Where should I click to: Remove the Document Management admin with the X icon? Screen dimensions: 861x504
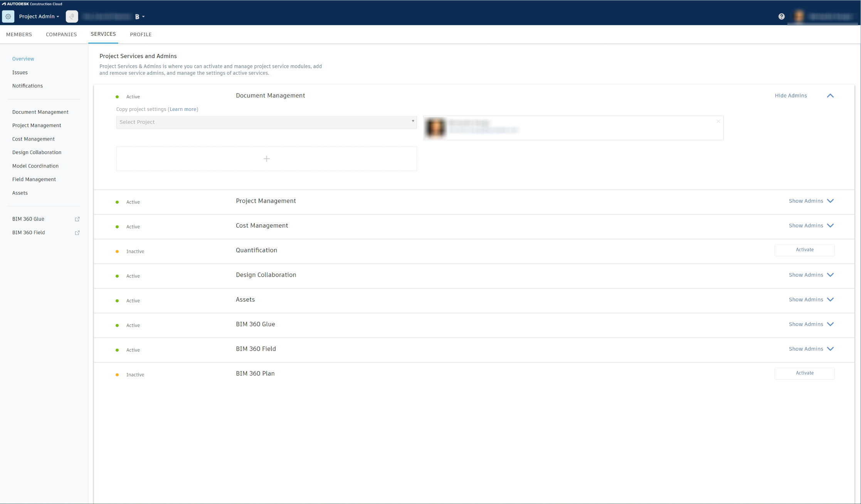click(718, 121)
